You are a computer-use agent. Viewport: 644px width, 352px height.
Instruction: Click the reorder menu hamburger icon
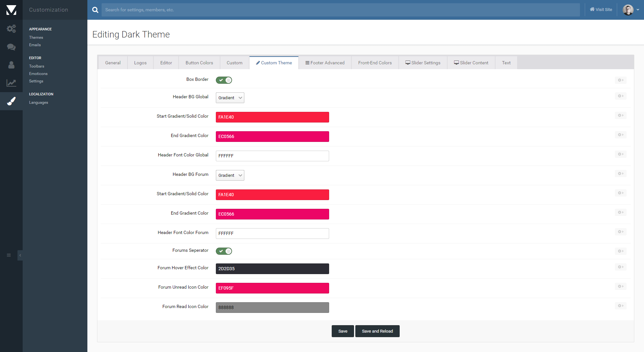click(x=9, y=255)
